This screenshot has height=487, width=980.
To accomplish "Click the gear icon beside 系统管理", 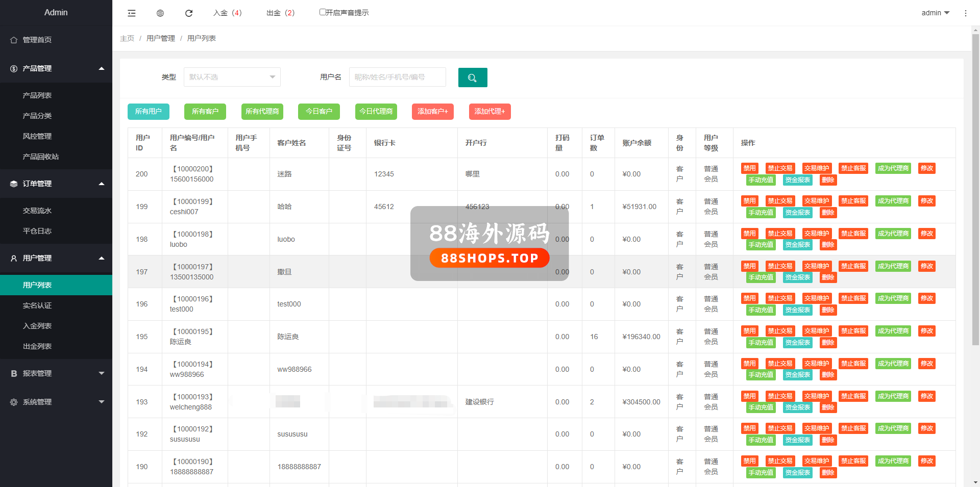I will [14, 402].
